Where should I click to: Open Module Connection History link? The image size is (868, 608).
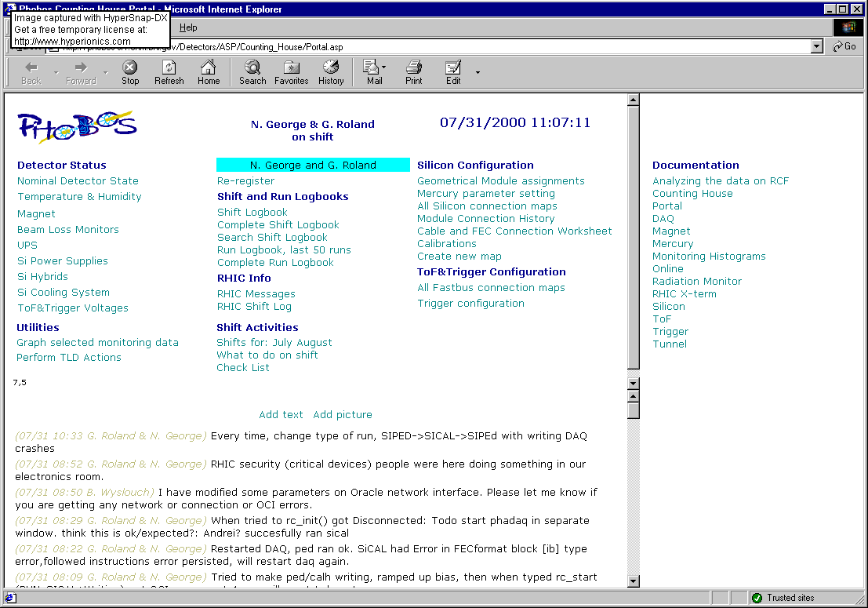tap(485, 219)
